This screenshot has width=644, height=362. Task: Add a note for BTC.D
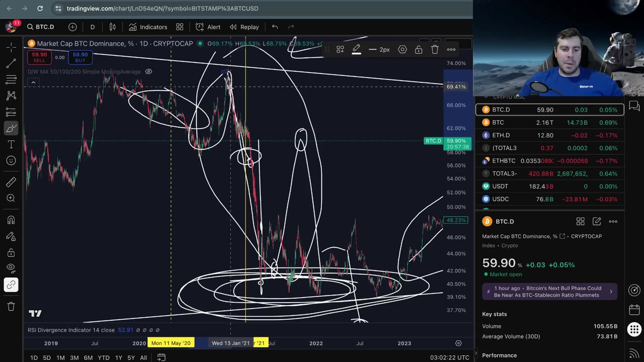(x=597, y=221)
